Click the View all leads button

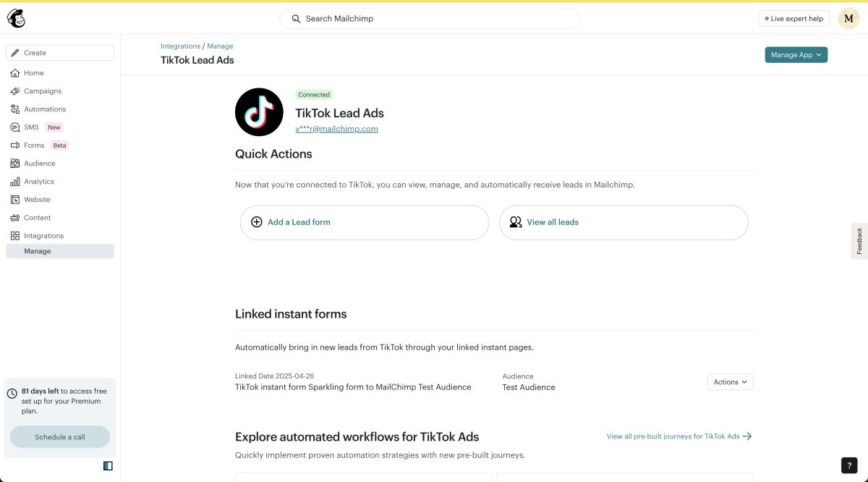624,222
